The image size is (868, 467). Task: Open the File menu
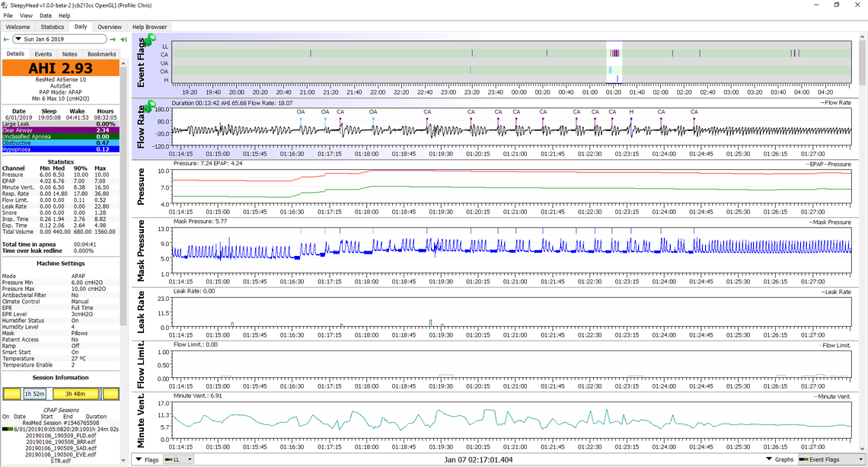click(x=8, y=15)
